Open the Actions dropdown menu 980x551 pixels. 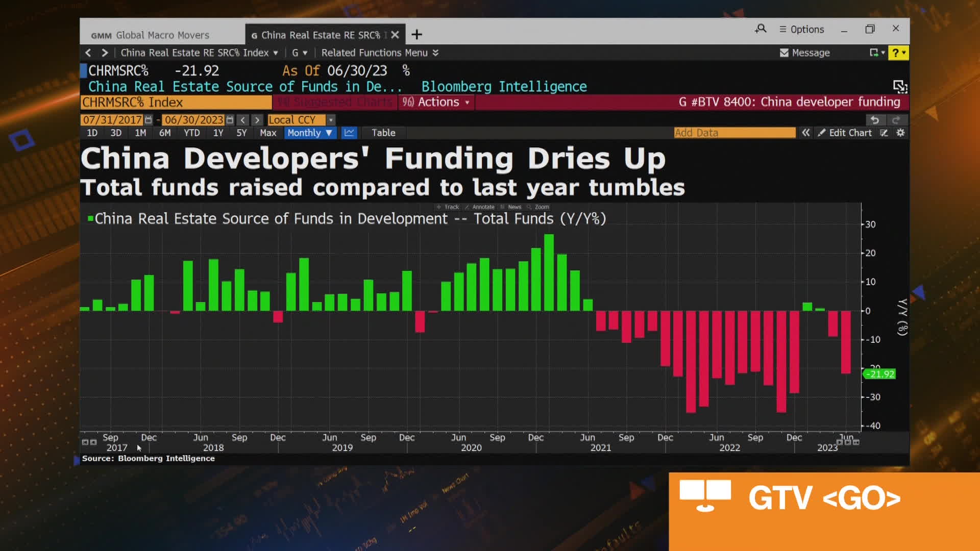[x=436, y=102]
